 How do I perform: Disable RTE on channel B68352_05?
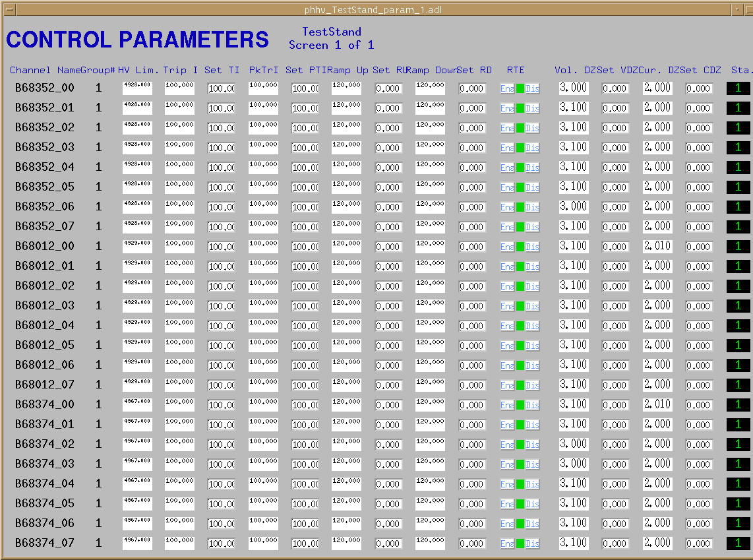click(x=532, y=187)
